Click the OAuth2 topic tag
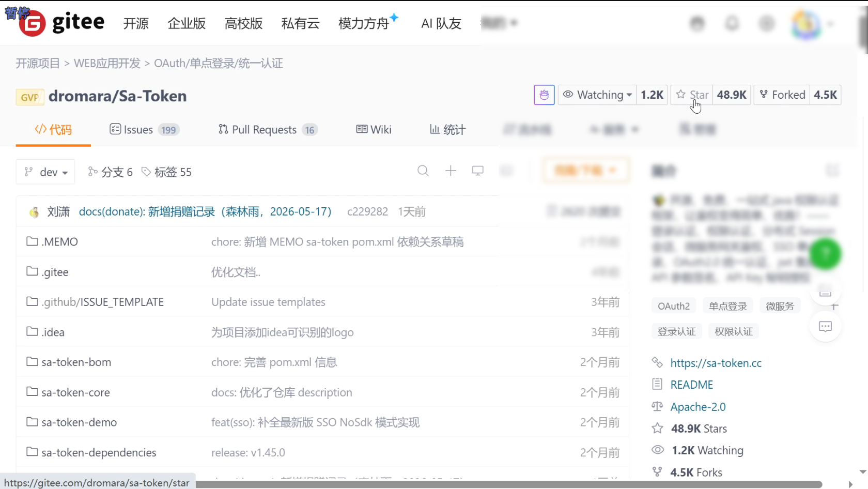This screenshot has width=868, height=489. tap(674, 306)
